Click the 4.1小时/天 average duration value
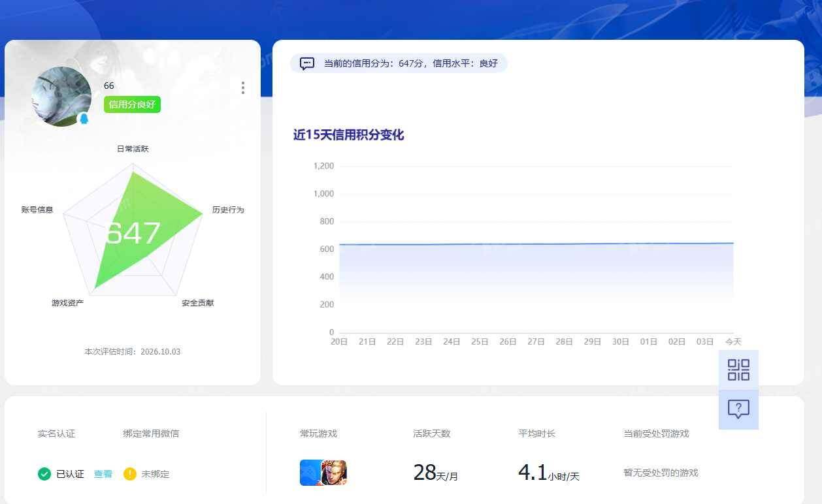Viewport: 822px width, 504px height. click(x=549, y=472)
